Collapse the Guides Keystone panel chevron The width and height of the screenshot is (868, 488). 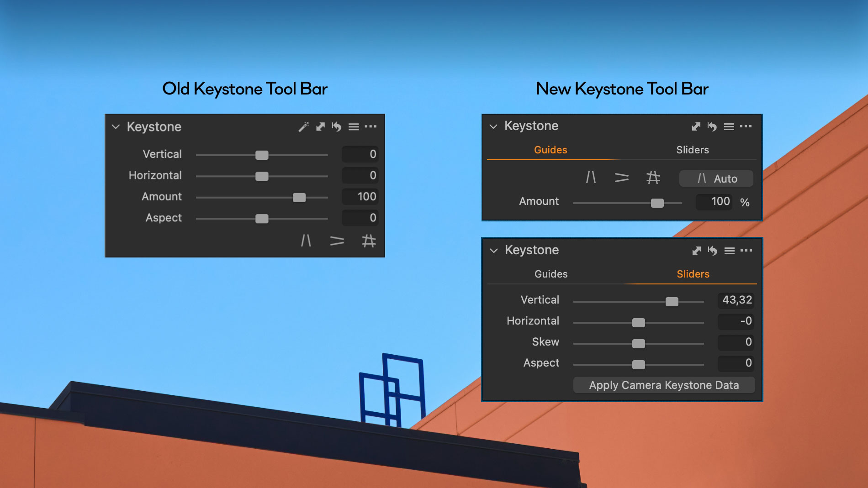493,126
